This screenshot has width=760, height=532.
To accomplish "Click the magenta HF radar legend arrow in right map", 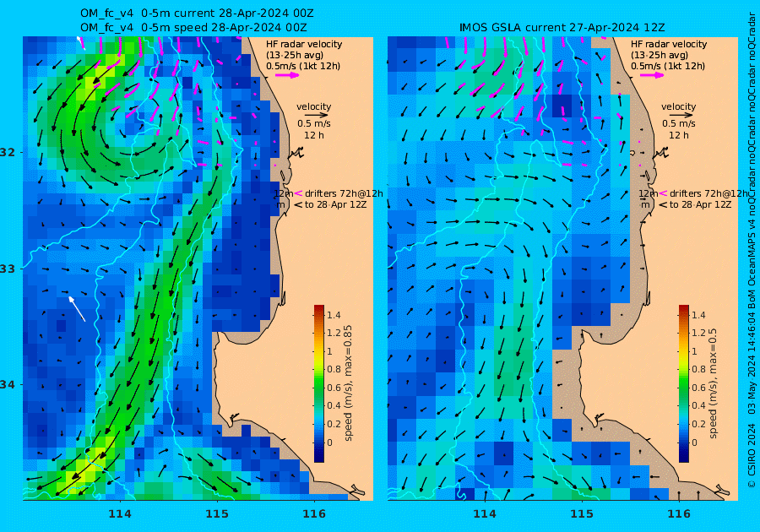I will pos(652,75).
